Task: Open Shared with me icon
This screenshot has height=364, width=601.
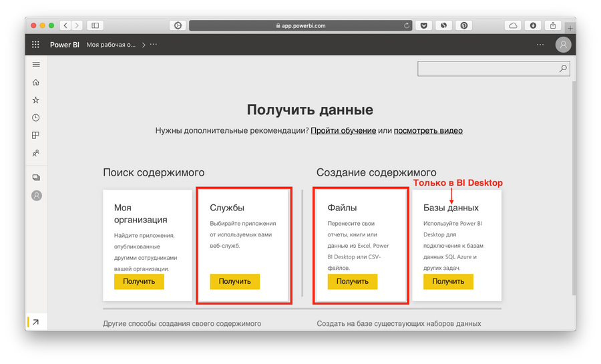Action: (x=36, y=153)
